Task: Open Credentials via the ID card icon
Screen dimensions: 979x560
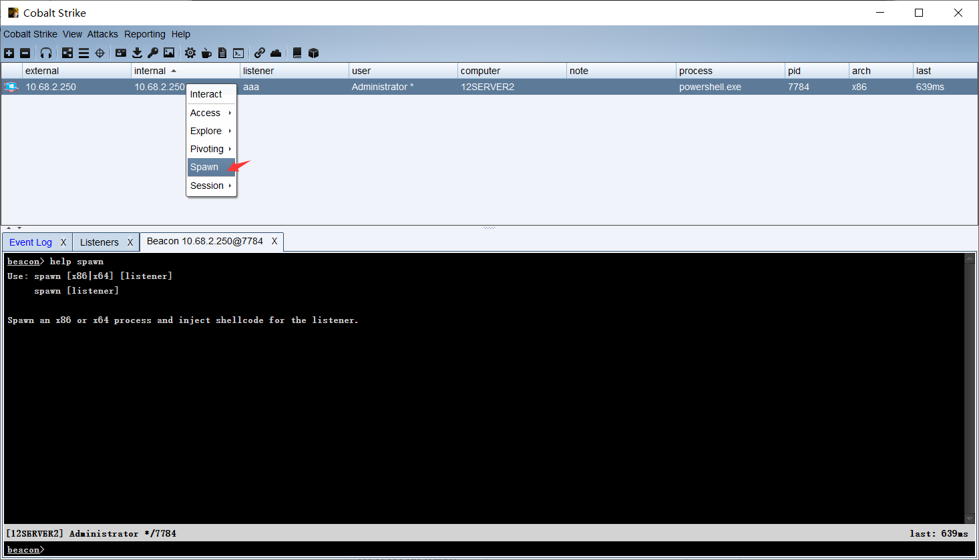Action: tap(121, 53)
